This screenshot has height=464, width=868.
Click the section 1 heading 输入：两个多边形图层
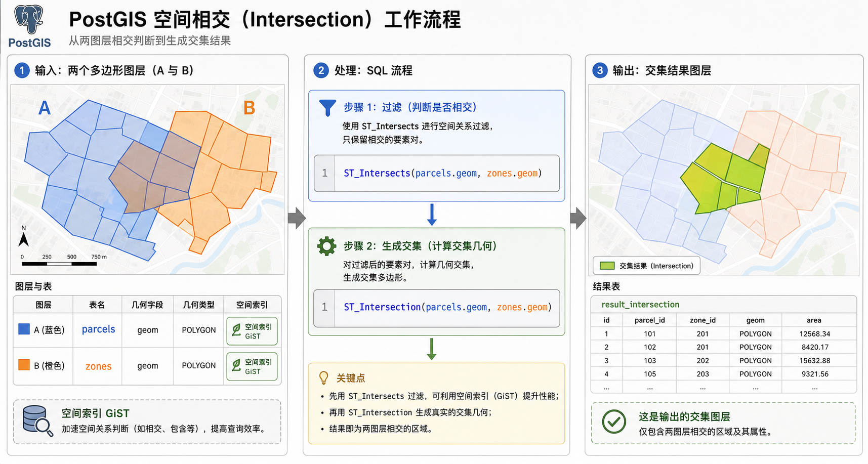[115, 70]
